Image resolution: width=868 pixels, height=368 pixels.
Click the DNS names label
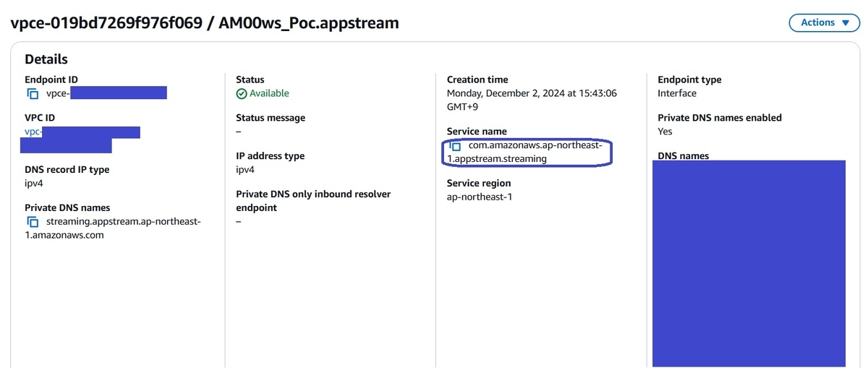tap(684, 155)
